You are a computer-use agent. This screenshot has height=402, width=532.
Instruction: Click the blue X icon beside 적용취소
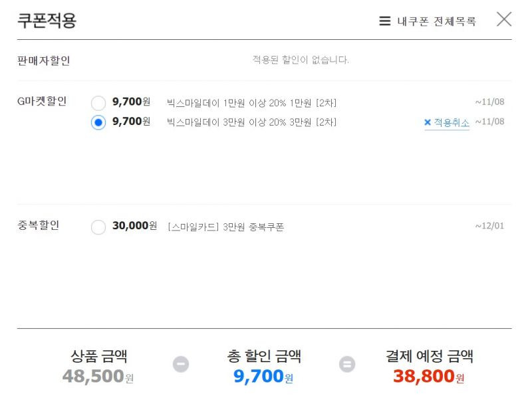(428, 122)
